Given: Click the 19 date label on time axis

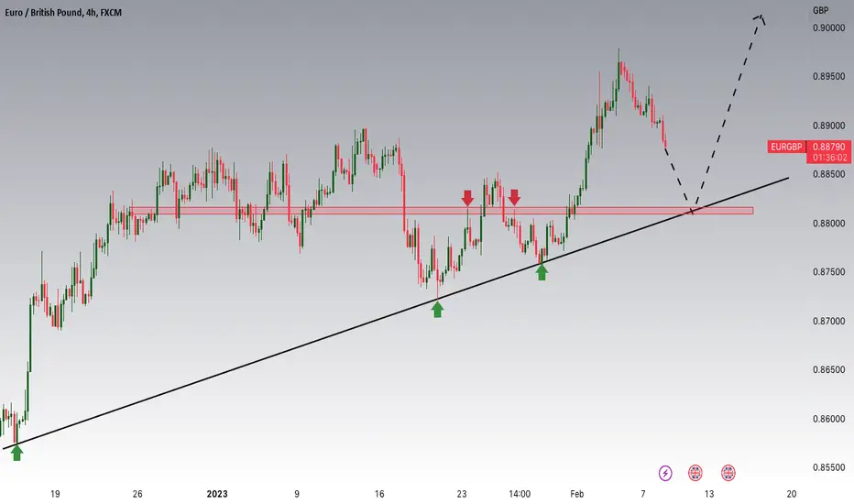Looking at the screenshot, I should point(55,494).
